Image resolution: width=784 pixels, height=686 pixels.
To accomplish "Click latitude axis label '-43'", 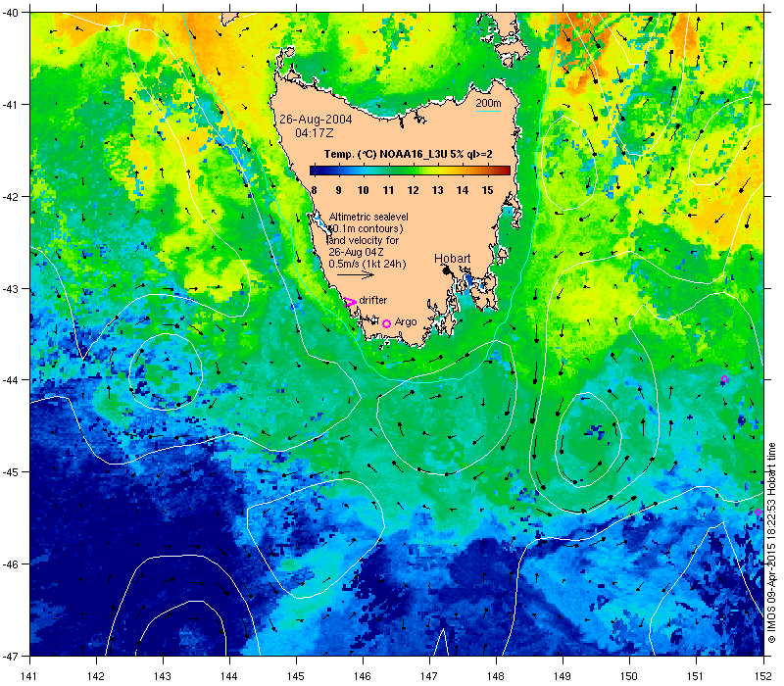I will coord(9,289).
